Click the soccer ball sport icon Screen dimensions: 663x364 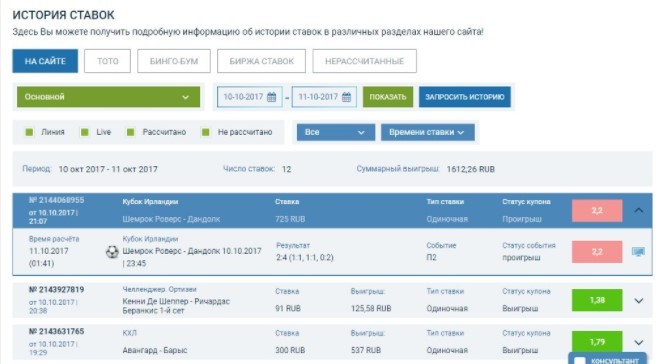pos(112,252)
